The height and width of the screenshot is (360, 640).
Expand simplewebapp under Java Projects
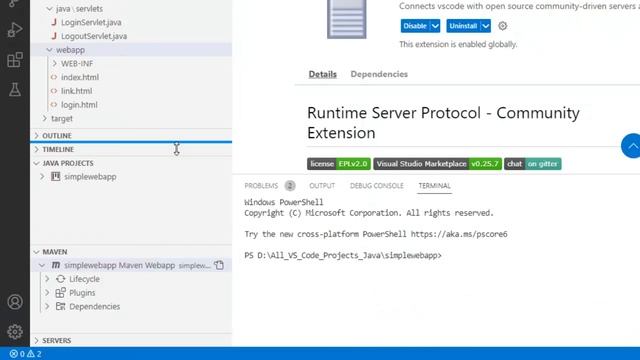click(x=42, y=176)
